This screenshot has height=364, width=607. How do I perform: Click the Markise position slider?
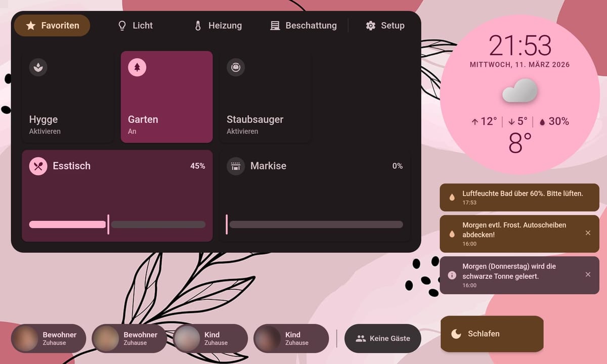pos(314,224)
